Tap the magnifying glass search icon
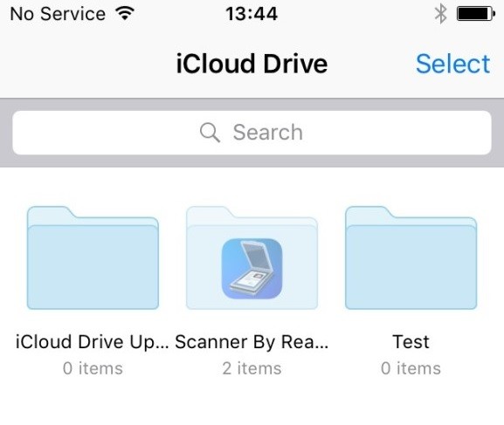Image resolution: width=504 pixels, height=425 pixels. [x=210, y=133]
